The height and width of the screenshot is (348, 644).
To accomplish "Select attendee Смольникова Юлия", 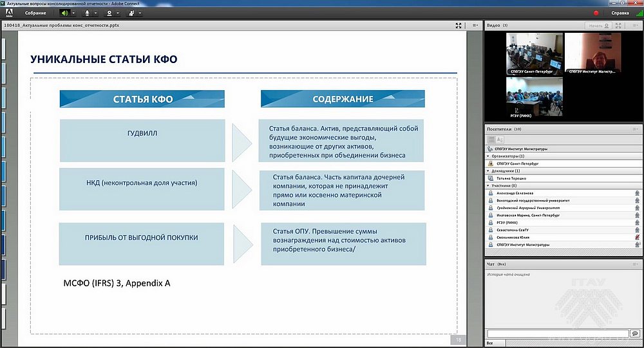I will [x=563, y=237].
